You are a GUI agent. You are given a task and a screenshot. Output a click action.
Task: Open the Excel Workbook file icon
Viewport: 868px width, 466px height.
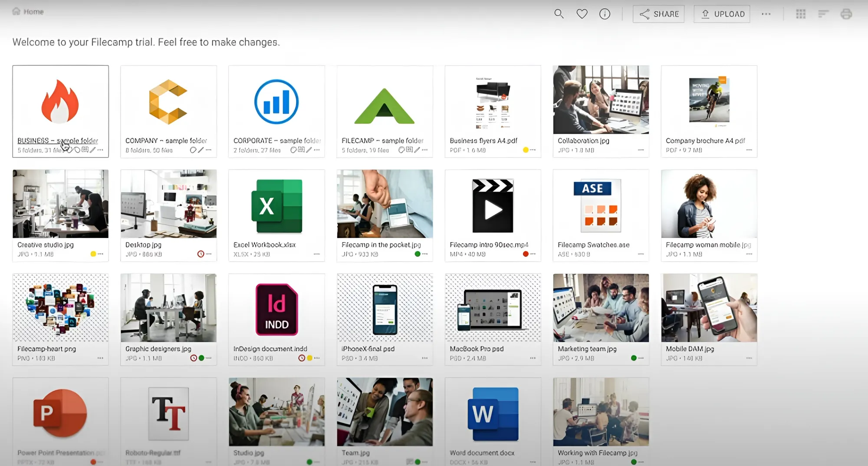point(276,206)
